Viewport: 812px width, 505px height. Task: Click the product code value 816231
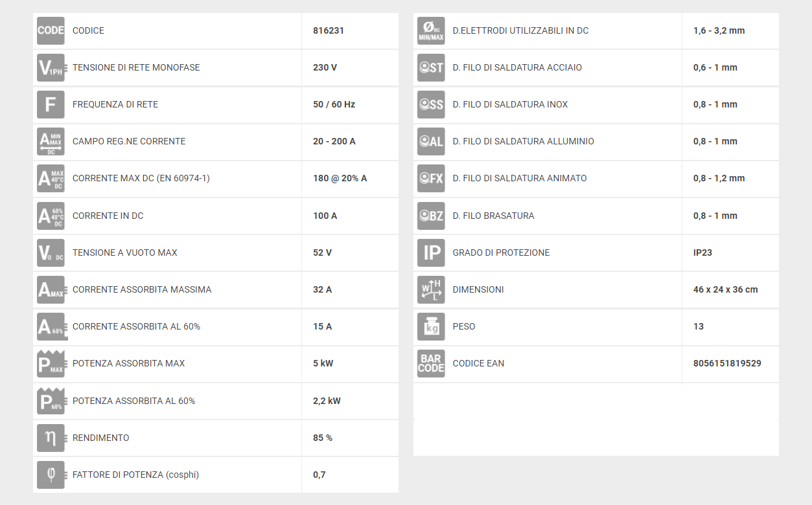pos(329,30)
